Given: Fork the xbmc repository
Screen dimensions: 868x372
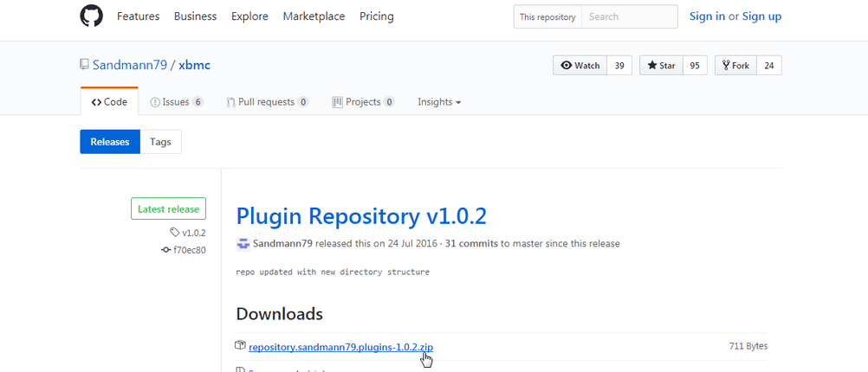Looking at the screenshot, I should click(x=735, y=66).
